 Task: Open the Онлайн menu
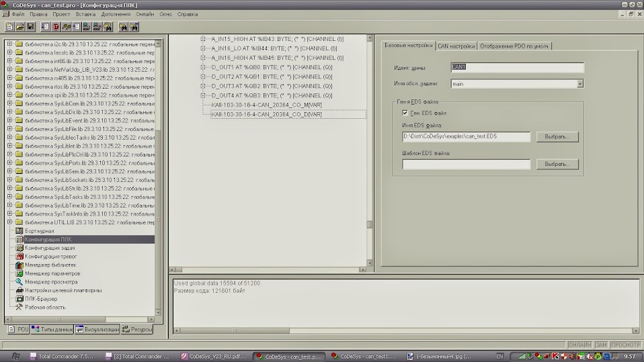[x=145, y=14]
